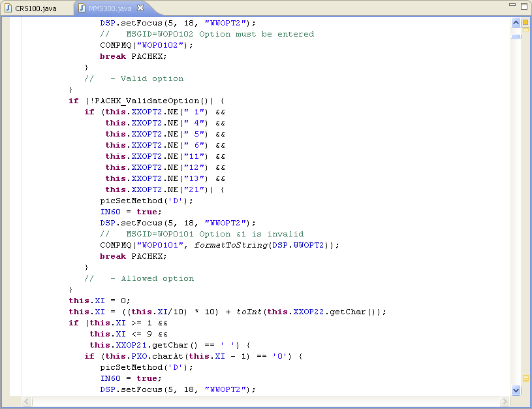
Task: Select the MMS300.java editor tab
Action: coord(110,8)
